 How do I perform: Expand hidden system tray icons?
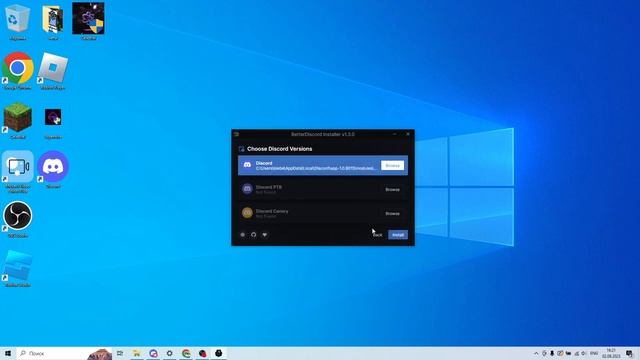(536, 353)
